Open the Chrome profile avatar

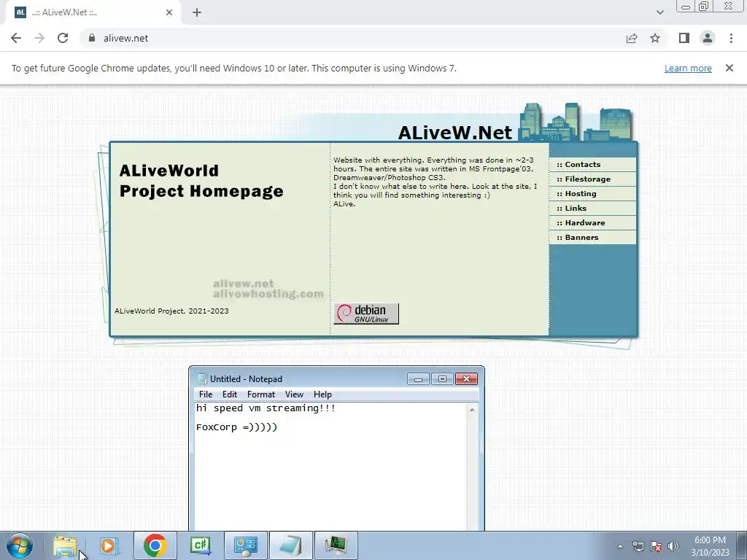click(x=708, y=38)
